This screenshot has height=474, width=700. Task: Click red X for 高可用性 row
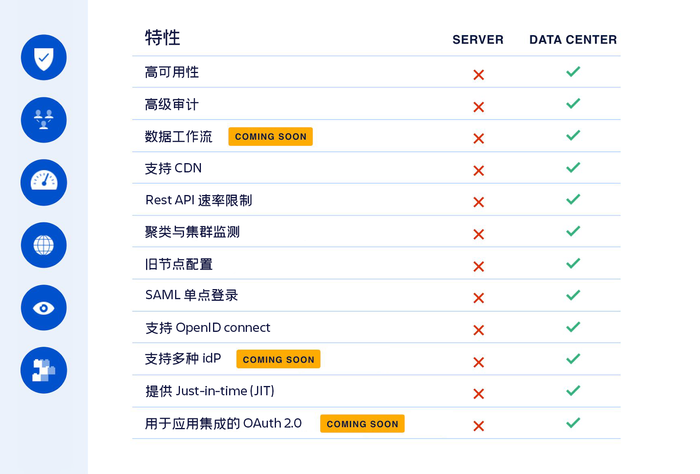coord(479,75)
